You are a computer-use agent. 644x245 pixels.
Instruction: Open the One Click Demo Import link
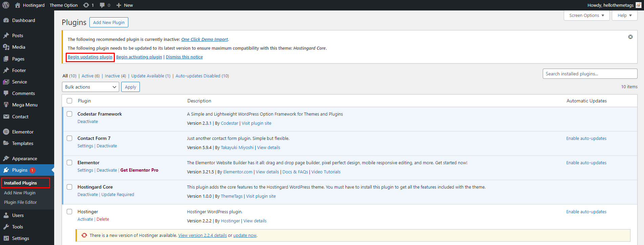click(205, 39)
